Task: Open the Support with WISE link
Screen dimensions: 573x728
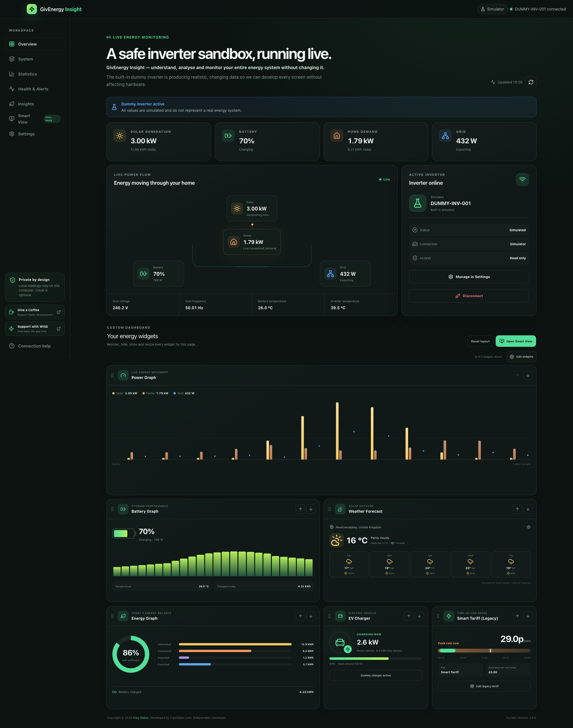Action: (35, 329)
